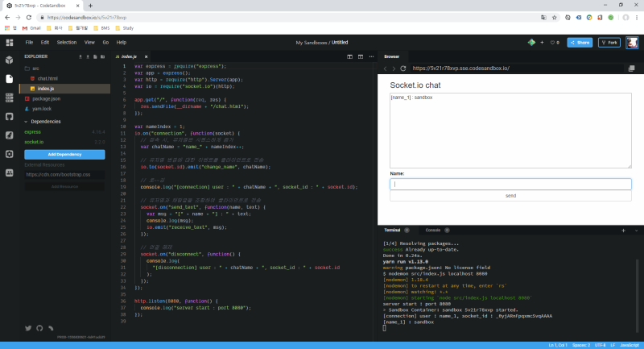Image resolution: width=644 pixels, height=349 pixels.
Task: Open the sandbox info cube icon
Action: tap(10, 60)
